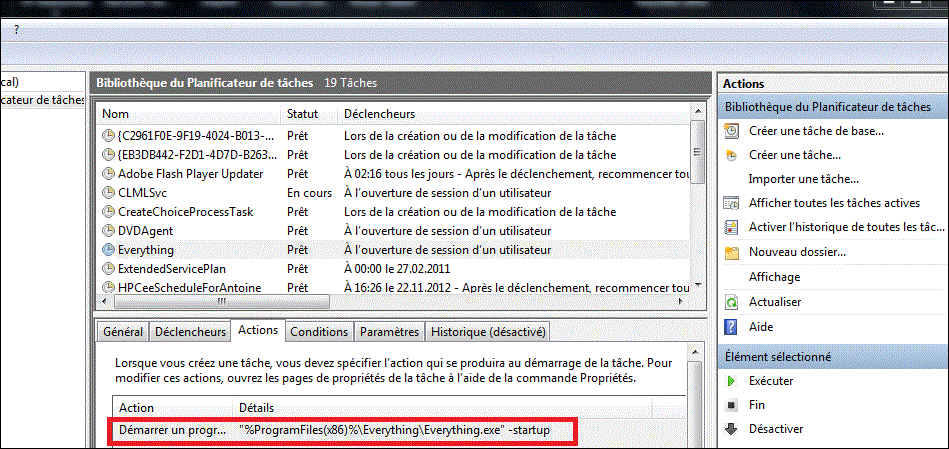
Task: Click Importer une tâche link
Action: coord(803,179)
